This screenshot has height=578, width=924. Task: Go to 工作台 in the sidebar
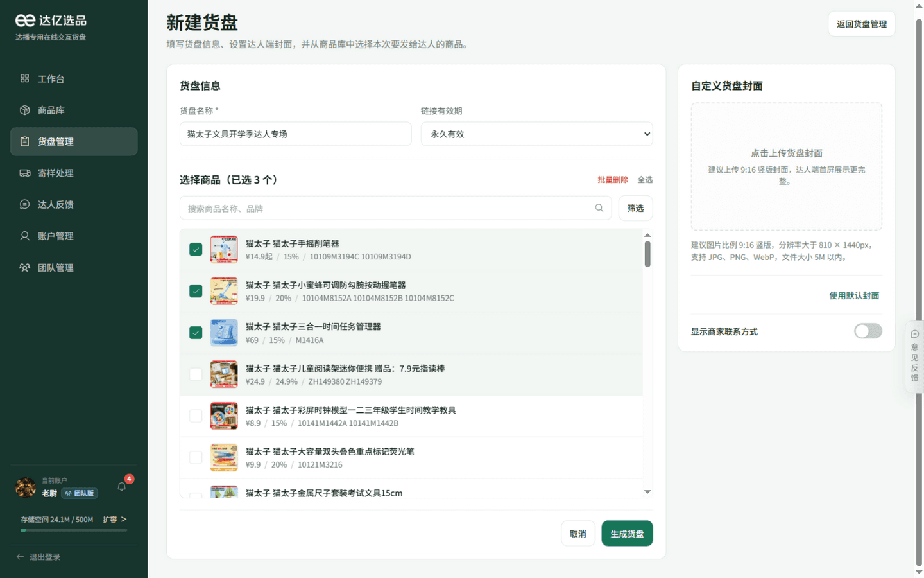pos(74,78)
